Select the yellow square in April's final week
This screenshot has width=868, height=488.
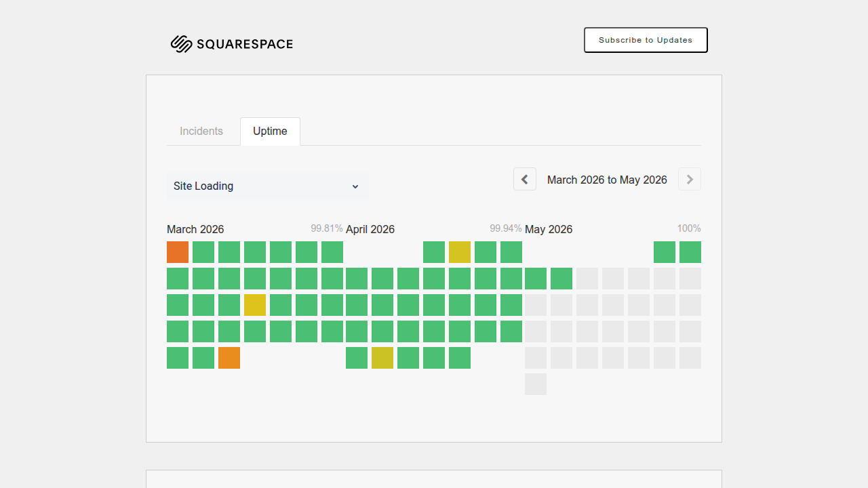click(382, 358)
